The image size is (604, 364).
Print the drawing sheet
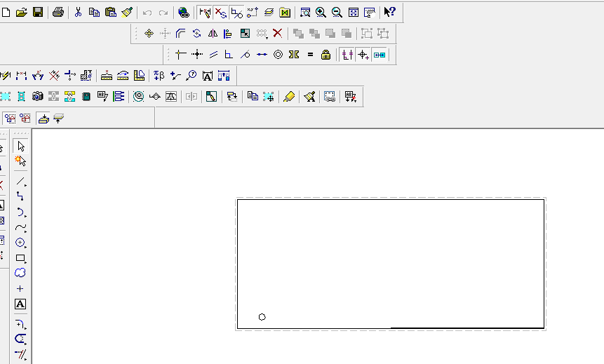click(x=58, y=13)
